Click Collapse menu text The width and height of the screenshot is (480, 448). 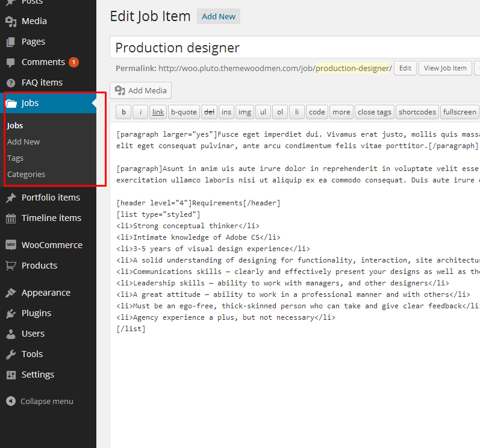click(47, 401)
